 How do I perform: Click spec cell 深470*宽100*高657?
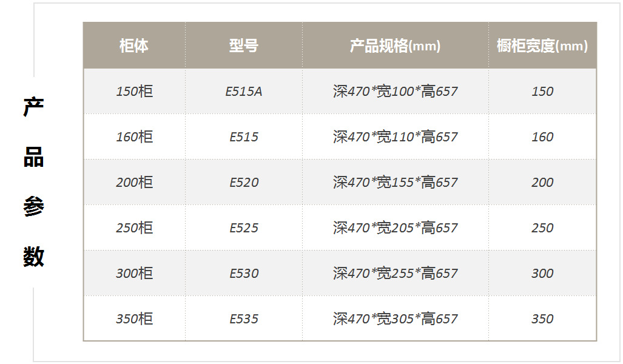pos(395,92)
